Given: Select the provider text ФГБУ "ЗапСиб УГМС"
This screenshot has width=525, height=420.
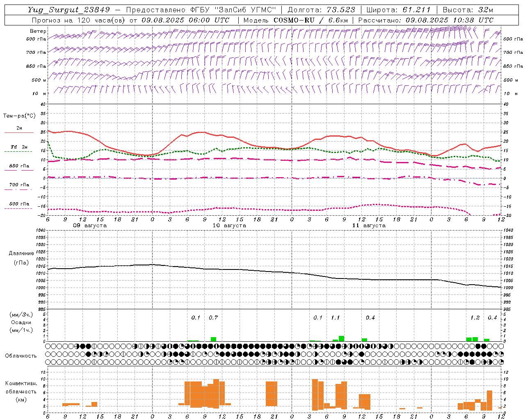Looking at the screenshot, I should point(233,10).
